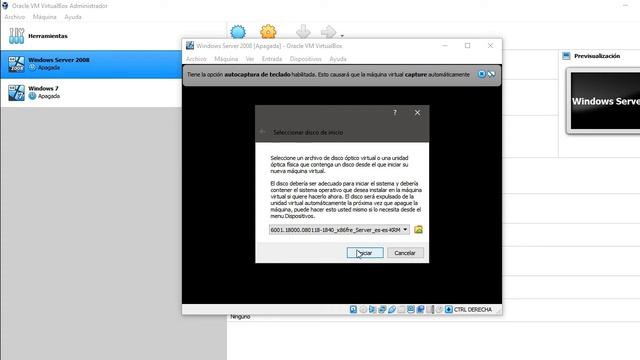
Task: Click the USB devices status icon
Action: [x=392, y=309]
